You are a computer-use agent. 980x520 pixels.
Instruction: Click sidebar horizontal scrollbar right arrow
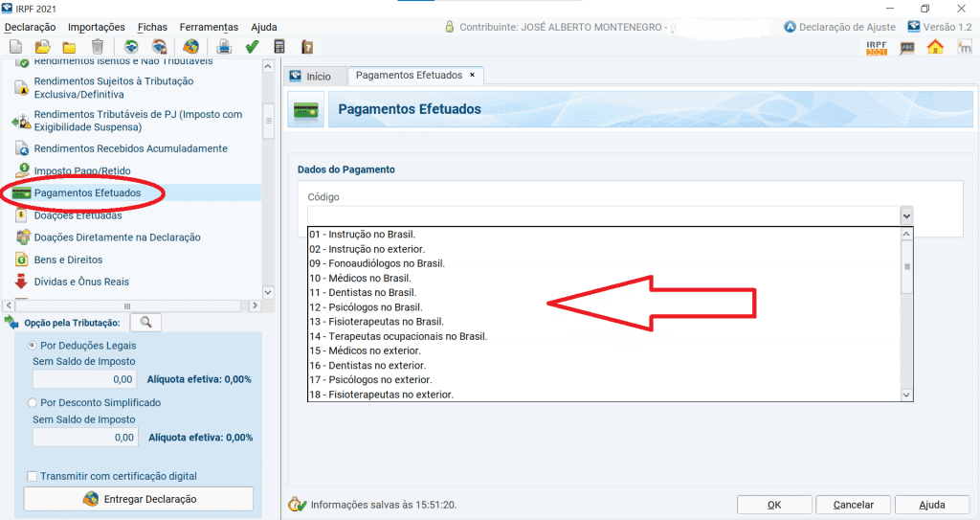point(255,306)
